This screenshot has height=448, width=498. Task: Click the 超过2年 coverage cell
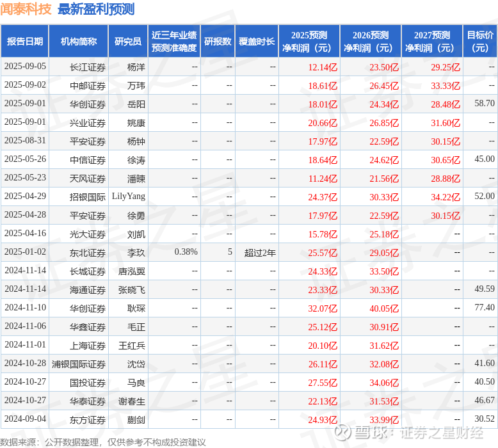[260, 253]
